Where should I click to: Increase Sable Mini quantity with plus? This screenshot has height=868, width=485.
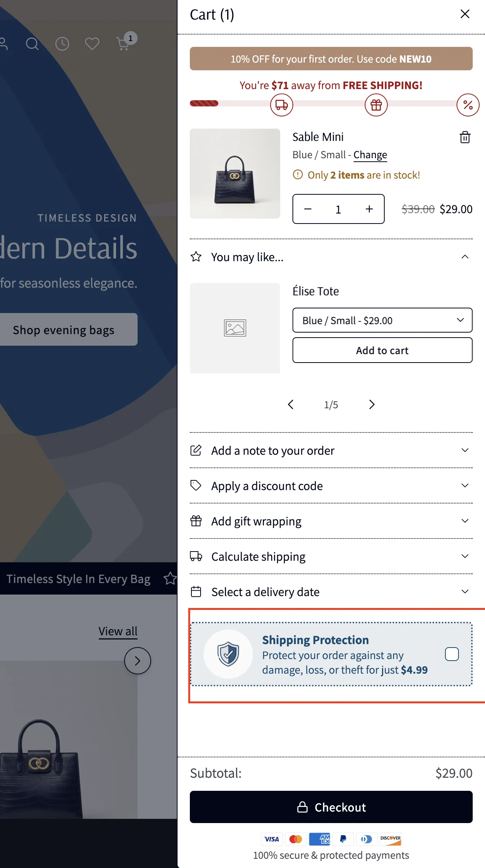369,209
